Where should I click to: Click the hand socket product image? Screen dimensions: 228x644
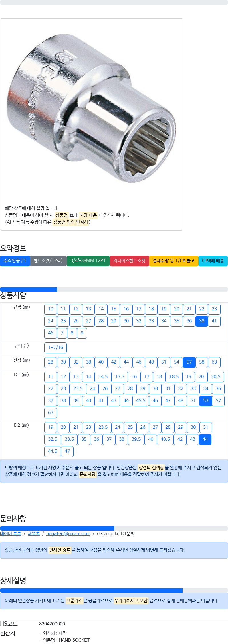92,109
